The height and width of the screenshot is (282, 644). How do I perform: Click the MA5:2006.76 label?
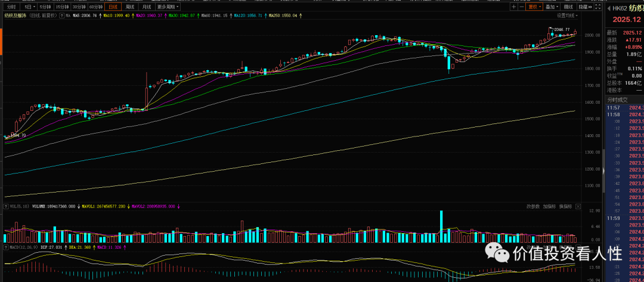tap(85, 16)
